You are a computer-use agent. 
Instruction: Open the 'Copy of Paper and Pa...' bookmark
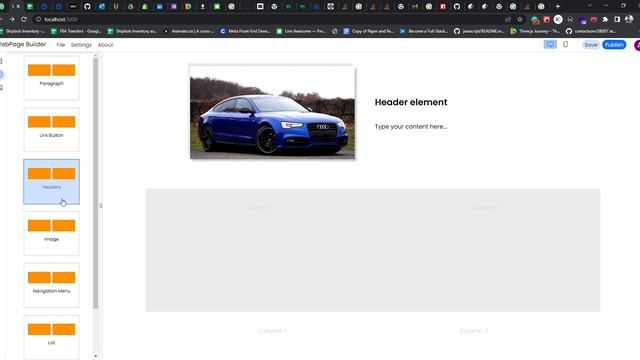coord(369,31)
